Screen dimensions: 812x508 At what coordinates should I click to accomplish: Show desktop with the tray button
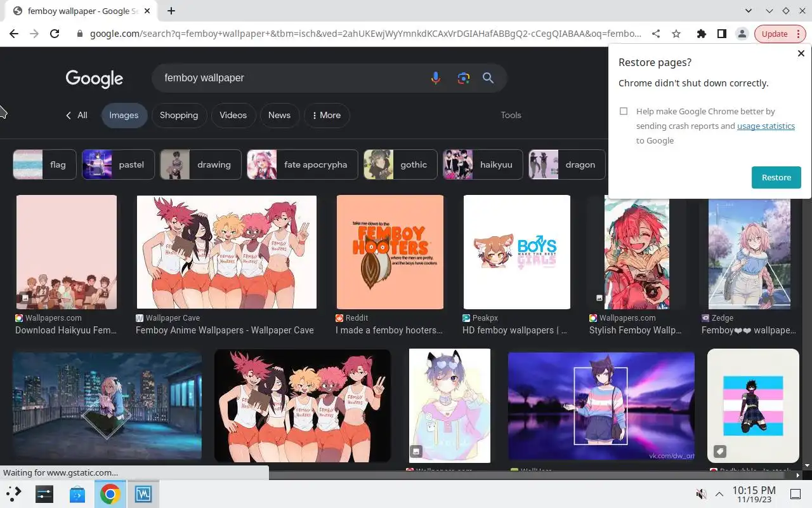(796, 494)
